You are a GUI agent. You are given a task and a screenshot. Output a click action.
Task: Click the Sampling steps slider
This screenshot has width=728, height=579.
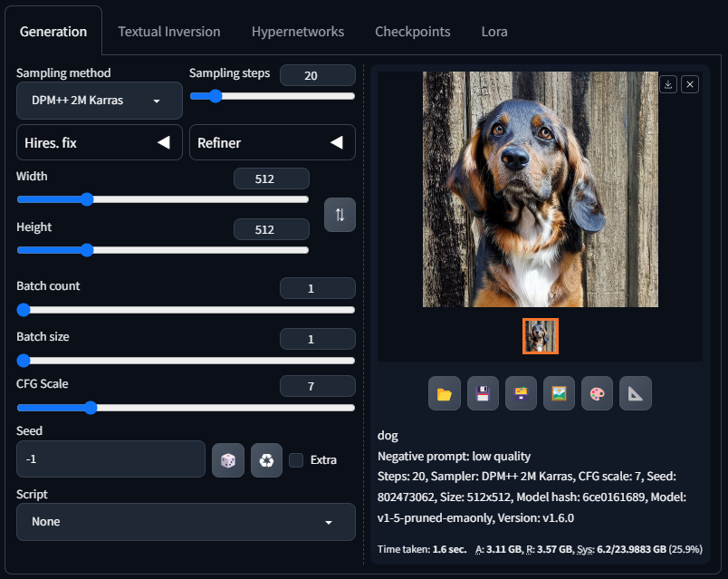tap(273, 96)
